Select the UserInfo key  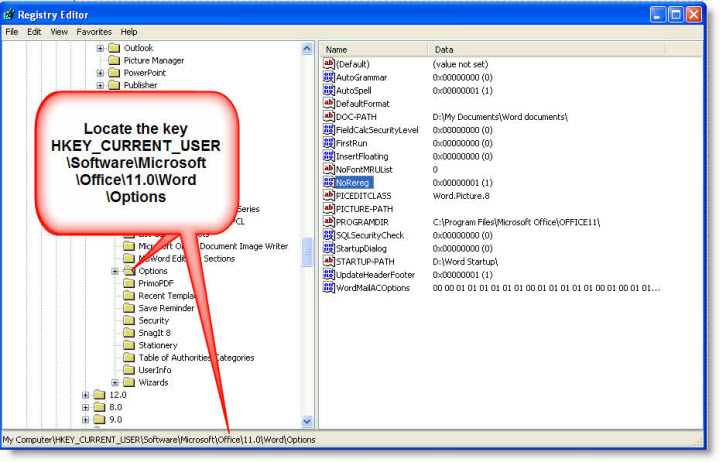pos(155,370)
